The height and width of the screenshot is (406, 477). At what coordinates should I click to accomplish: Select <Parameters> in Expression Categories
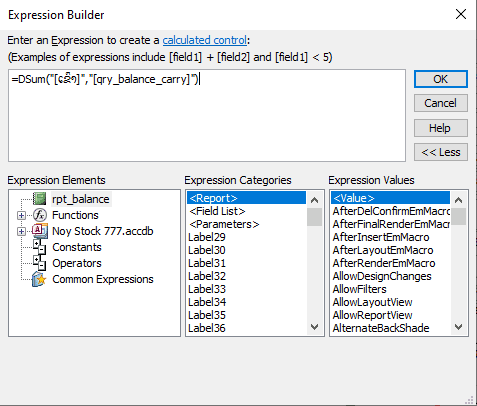tap(224, 224)
